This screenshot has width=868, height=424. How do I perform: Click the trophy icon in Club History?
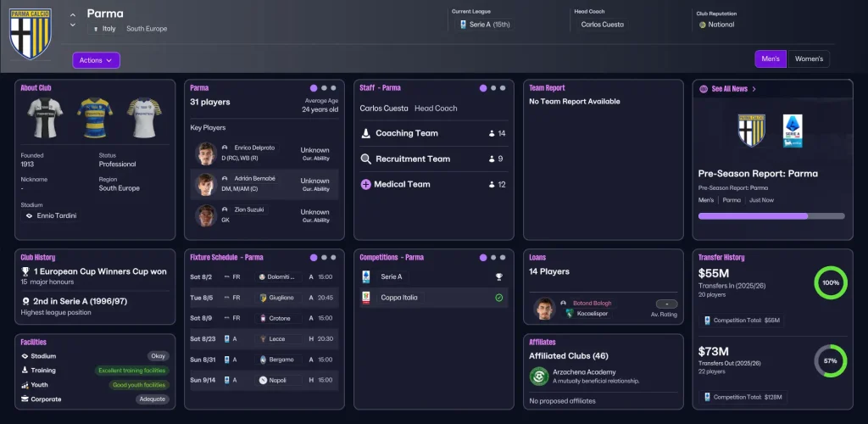(25, 271)
